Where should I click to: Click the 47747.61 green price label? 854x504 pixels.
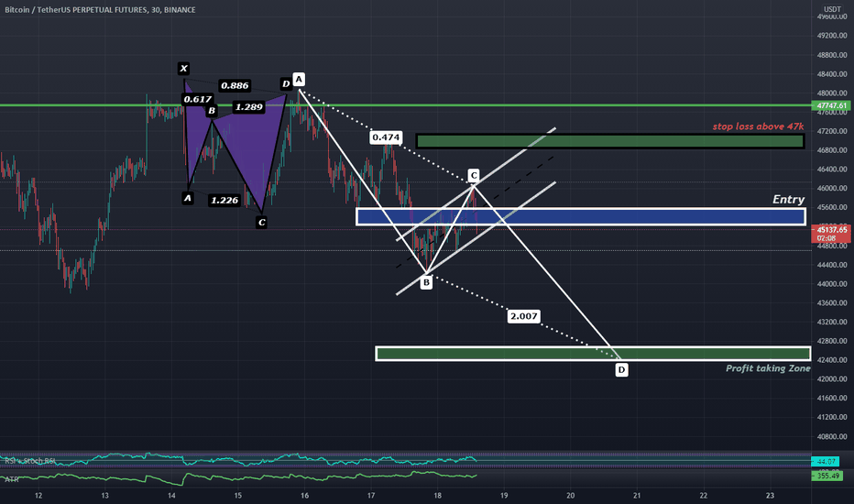[x=831, y=105]
